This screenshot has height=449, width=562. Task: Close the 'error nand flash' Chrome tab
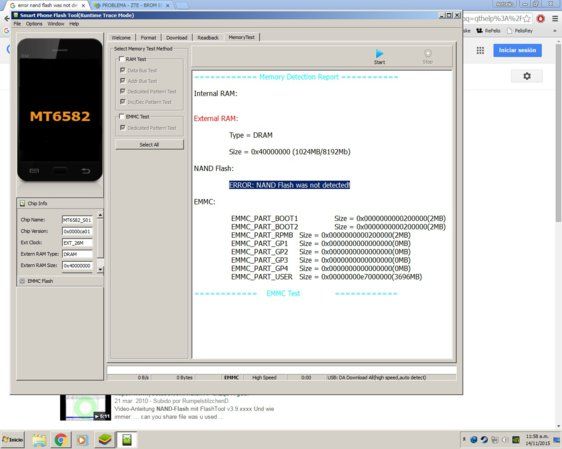tap(83, 5)
